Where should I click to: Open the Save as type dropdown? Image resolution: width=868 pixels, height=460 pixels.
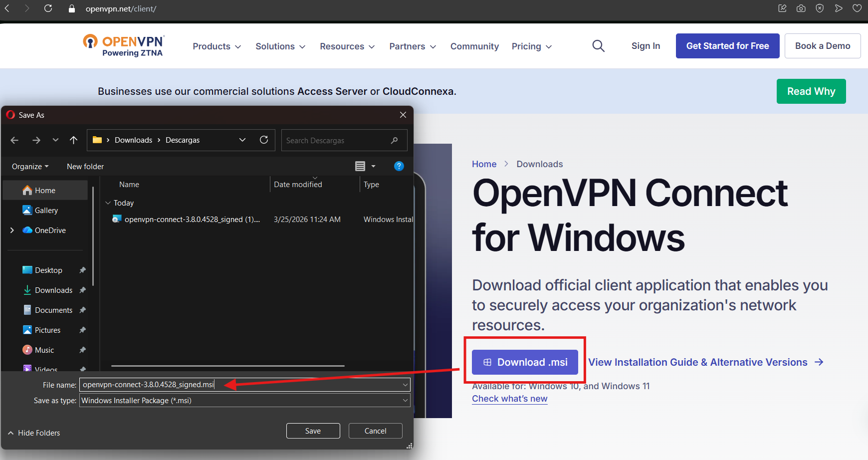(x=244, y=401)
